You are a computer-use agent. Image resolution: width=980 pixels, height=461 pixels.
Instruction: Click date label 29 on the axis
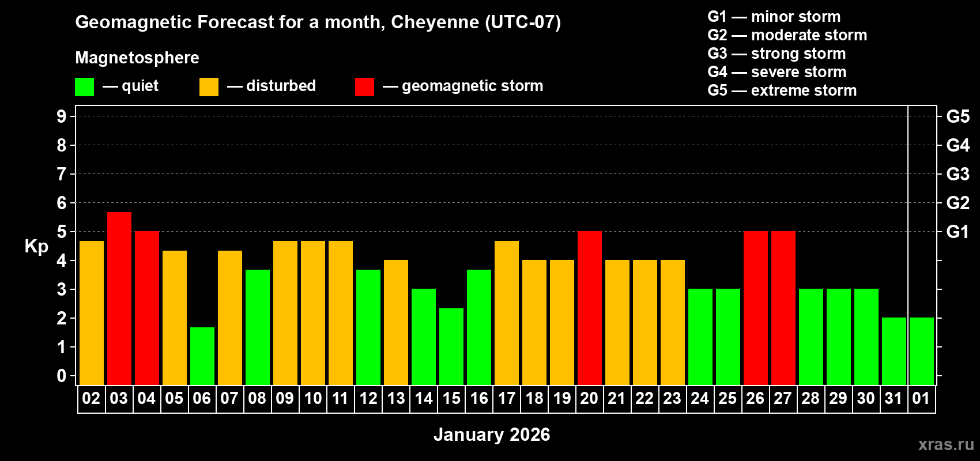click(x=838, y=398)
